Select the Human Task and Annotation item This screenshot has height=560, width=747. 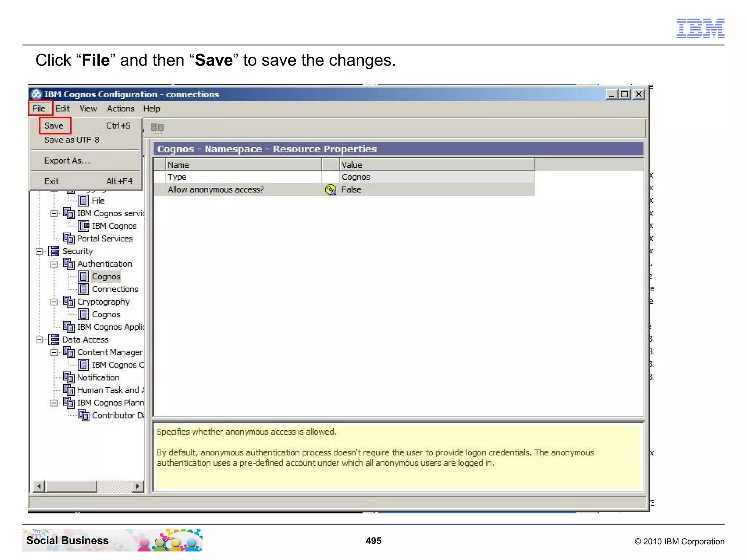pyautogui.click(x=111, y=390)
